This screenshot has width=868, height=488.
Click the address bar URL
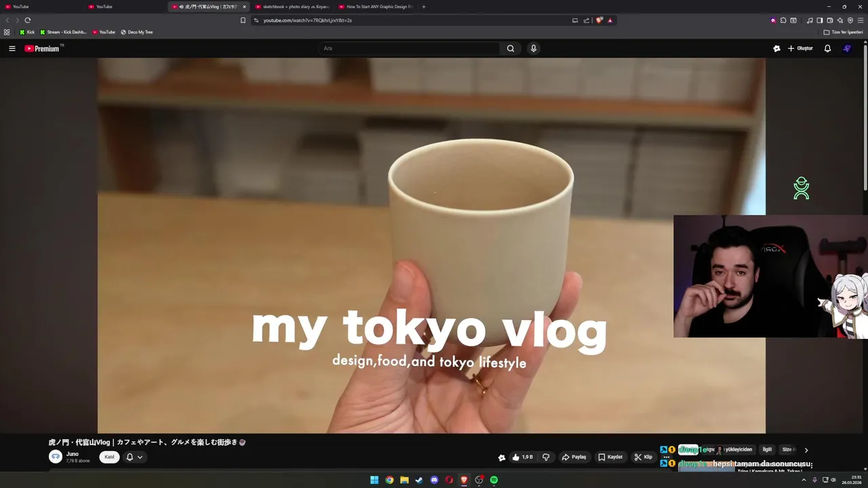click(x=307, y=20)
